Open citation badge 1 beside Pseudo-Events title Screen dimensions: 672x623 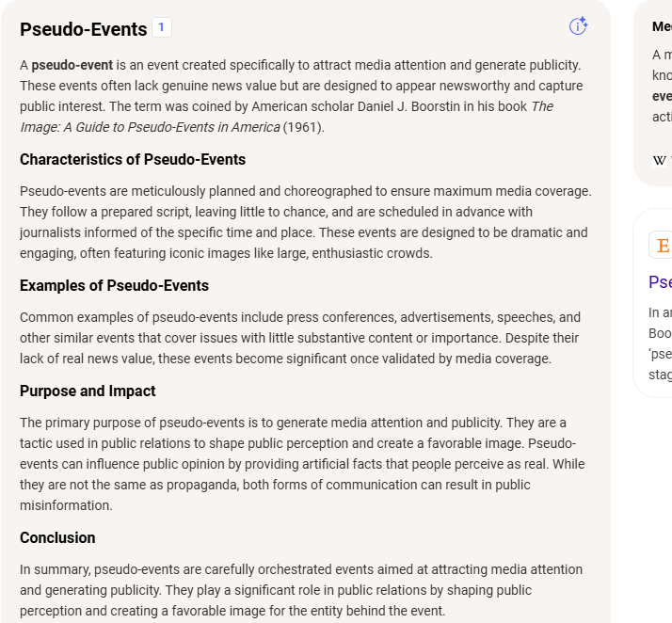pyautogui.click(x=162, y=27)
